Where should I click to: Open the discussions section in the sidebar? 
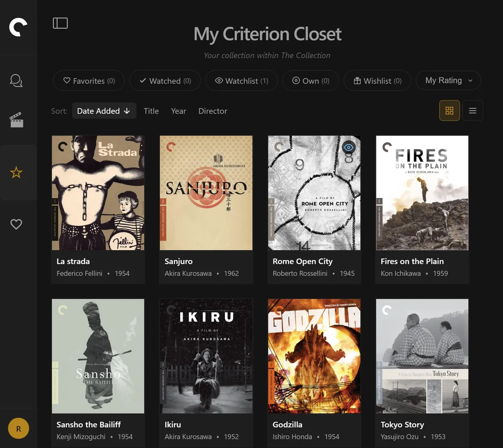pyautogui.click(x=16, y=80)
